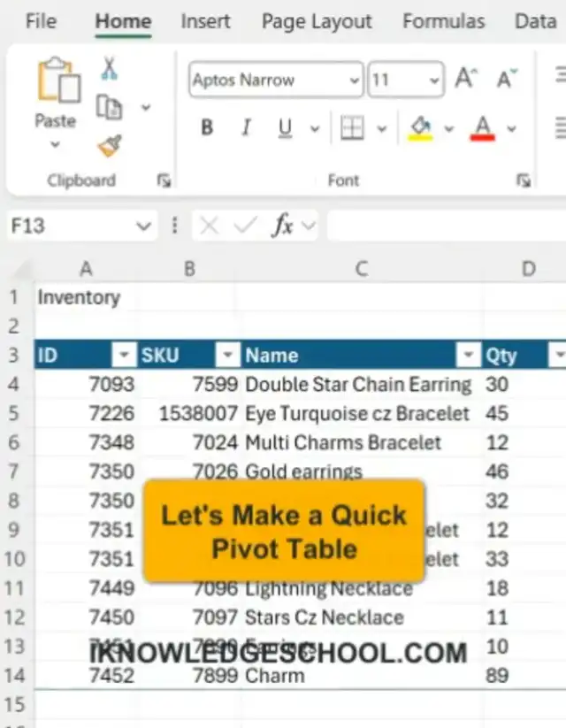Toggle Underline formatting

pyautogui.click(x=285, y=128)
